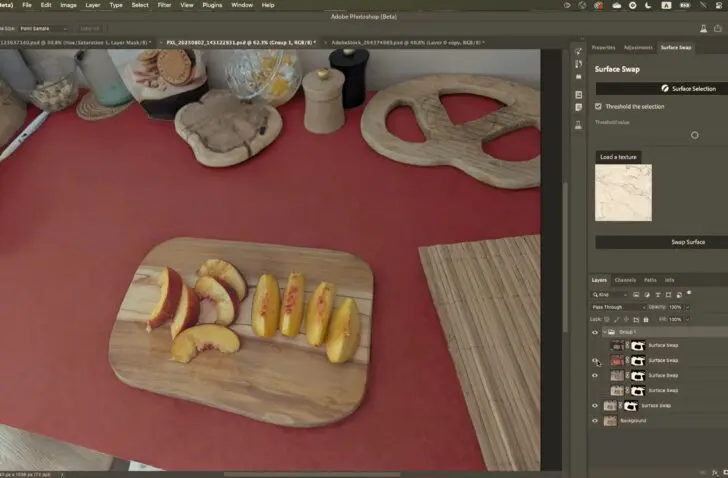
Task: Open the third icon in the collapsed panel strip
Action: pyautogui.click(x=578, y=77)
